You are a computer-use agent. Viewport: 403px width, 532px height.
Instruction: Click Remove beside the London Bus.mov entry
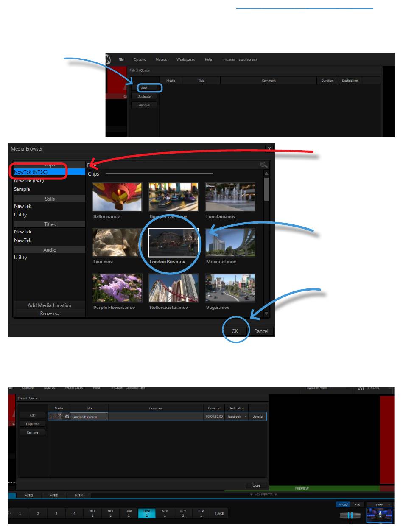tap(33, 432)
